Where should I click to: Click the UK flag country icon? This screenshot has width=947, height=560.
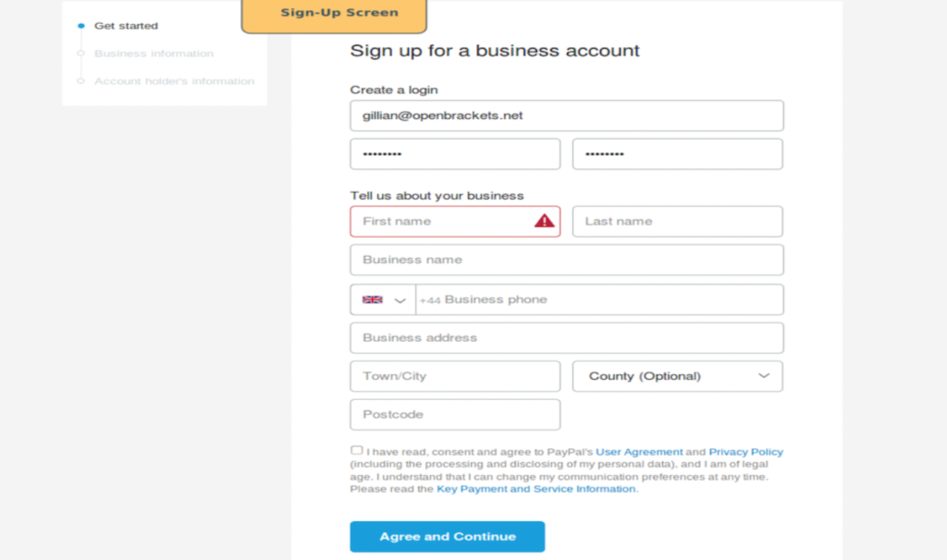tap(371, 298)
